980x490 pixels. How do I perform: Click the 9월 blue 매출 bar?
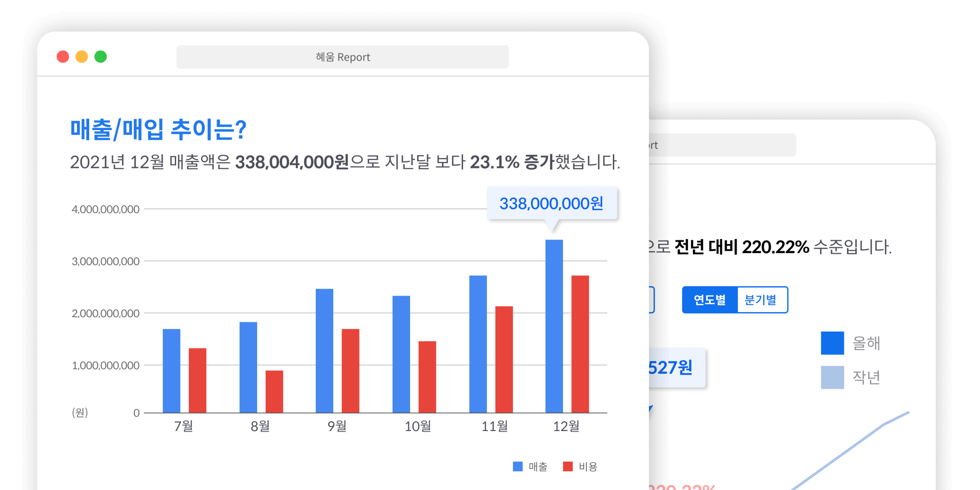(x=325, y=351)
